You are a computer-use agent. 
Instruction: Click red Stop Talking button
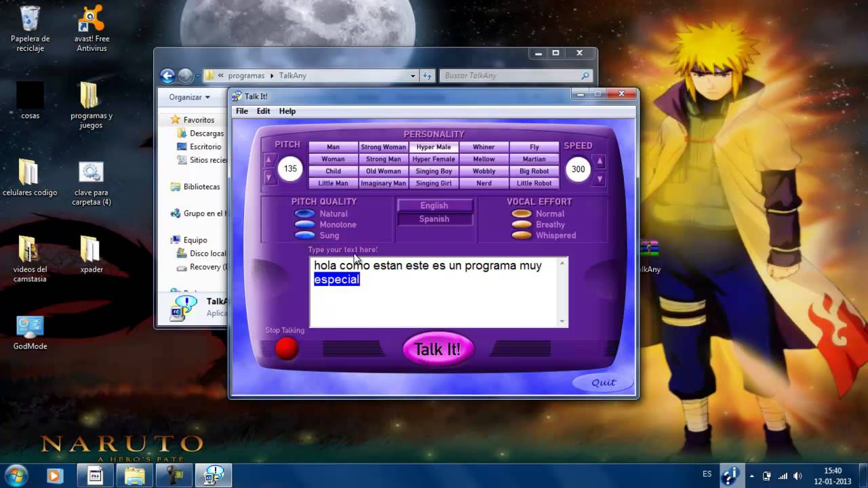(287, 348)
